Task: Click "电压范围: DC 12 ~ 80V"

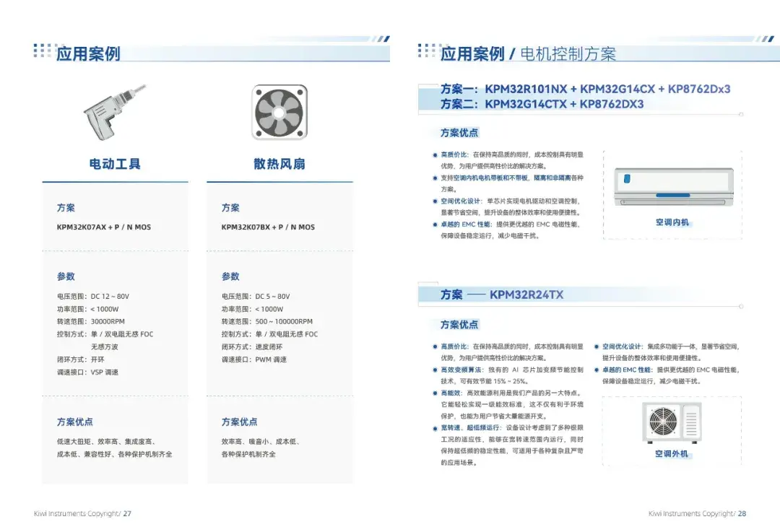Action: tap(93, 297)
